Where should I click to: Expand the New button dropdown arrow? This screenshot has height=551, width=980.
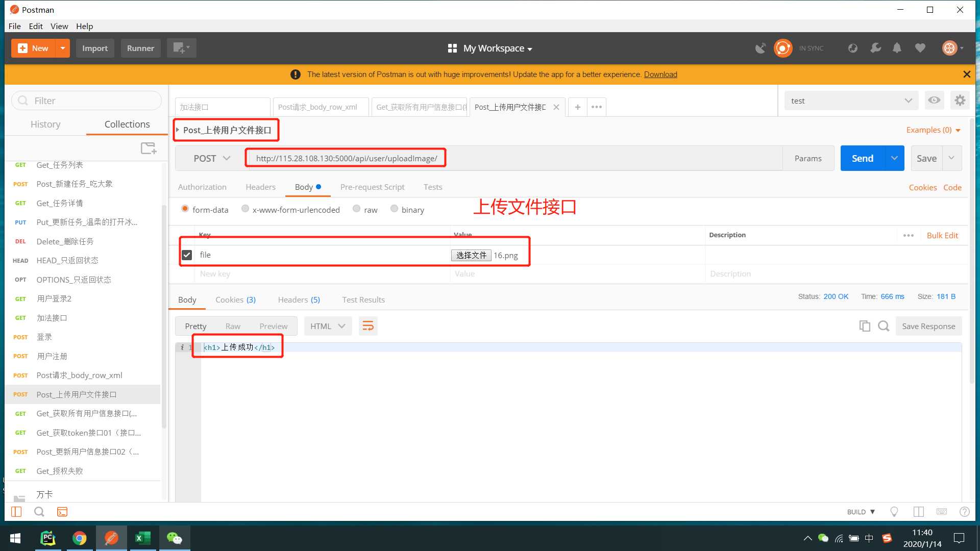pyautogui.click(x=62, y=48)
